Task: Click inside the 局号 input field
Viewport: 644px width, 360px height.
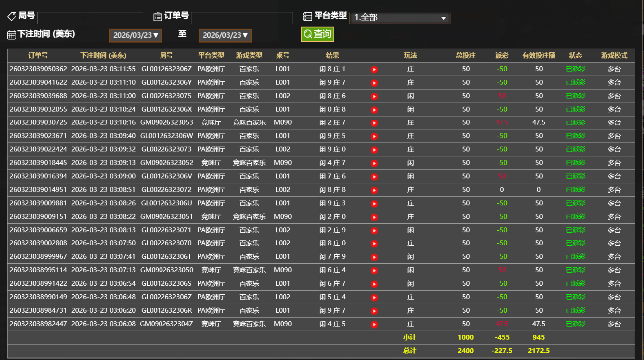Action: pyautogui.click(x=90, y=17)
